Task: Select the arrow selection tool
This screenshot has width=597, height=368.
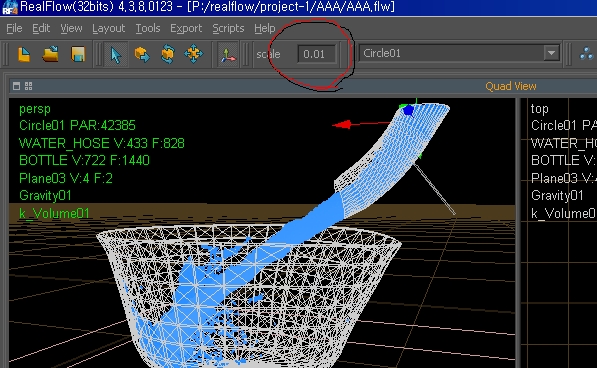Action: (116, 55)
